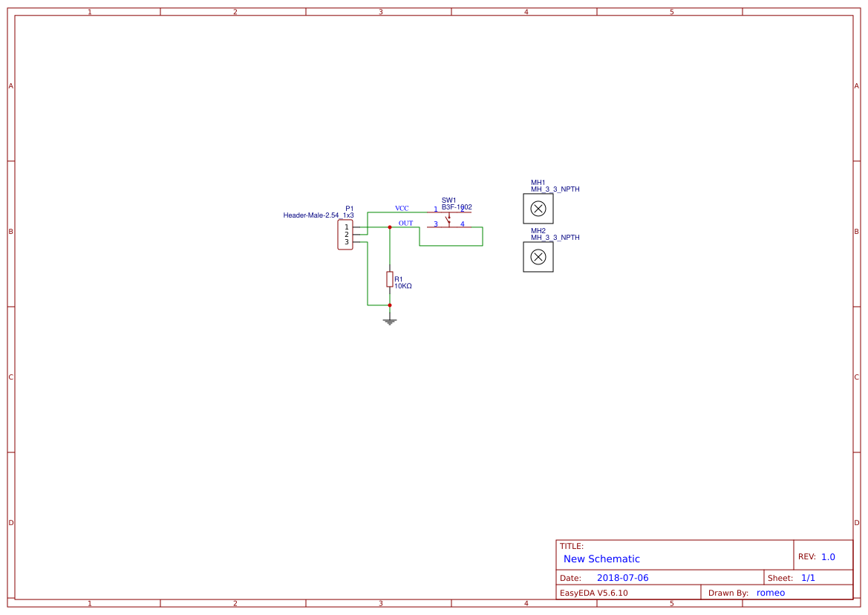Select the VCC net label
868x615 pixels.
(402, 208)
